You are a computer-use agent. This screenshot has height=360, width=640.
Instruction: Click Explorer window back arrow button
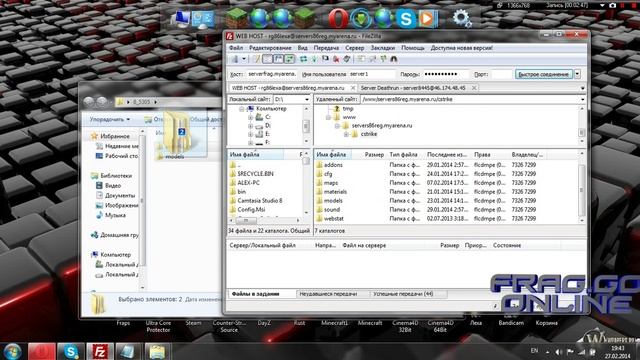89,102
